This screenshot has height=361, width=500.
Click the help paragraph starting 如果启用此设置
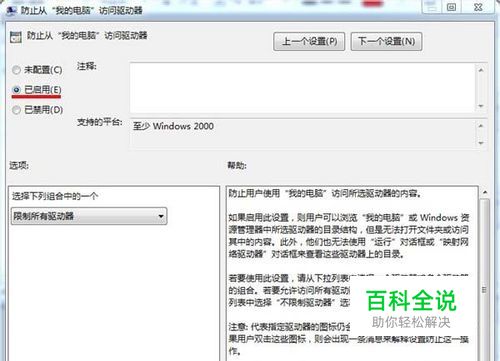click(349, 236)
